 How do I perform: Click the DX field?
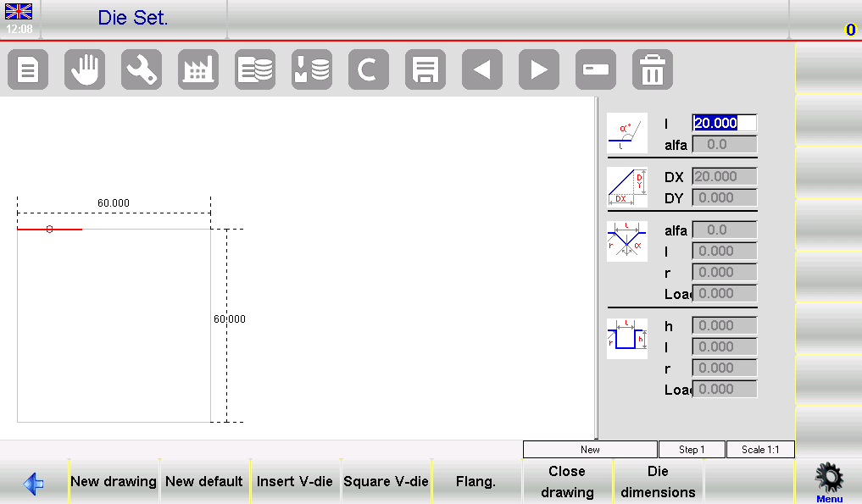(725, 176)
